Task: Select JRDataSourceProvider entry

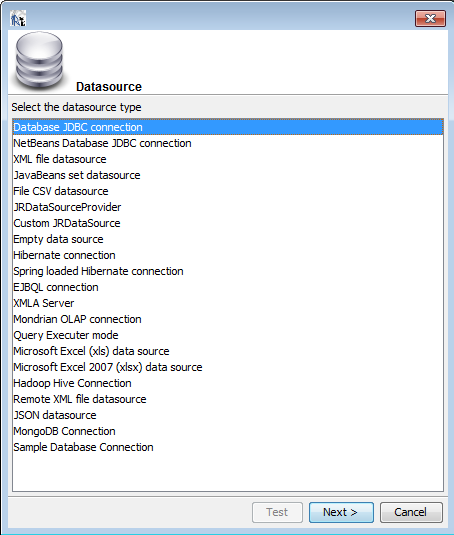Action: click(x=228, y=207)
